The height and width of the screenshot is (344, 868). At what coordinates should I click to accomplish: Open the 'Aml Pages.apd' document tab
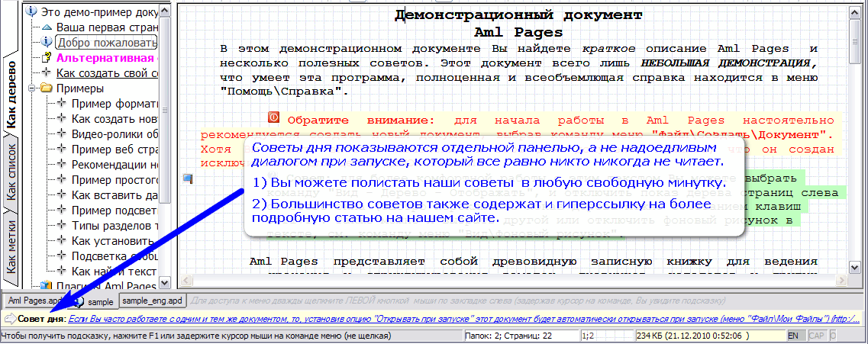[37, 301]
